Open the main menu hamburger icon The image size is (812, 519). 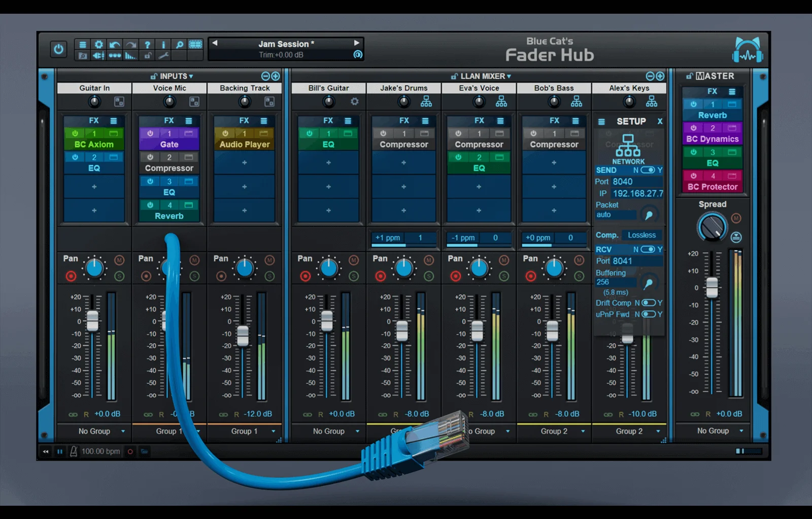(x=82, y=45)
